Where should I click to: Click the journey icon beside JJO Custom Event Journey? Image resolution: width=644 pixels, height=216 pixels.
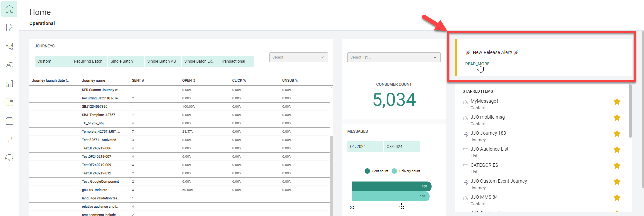click(465, 182)
